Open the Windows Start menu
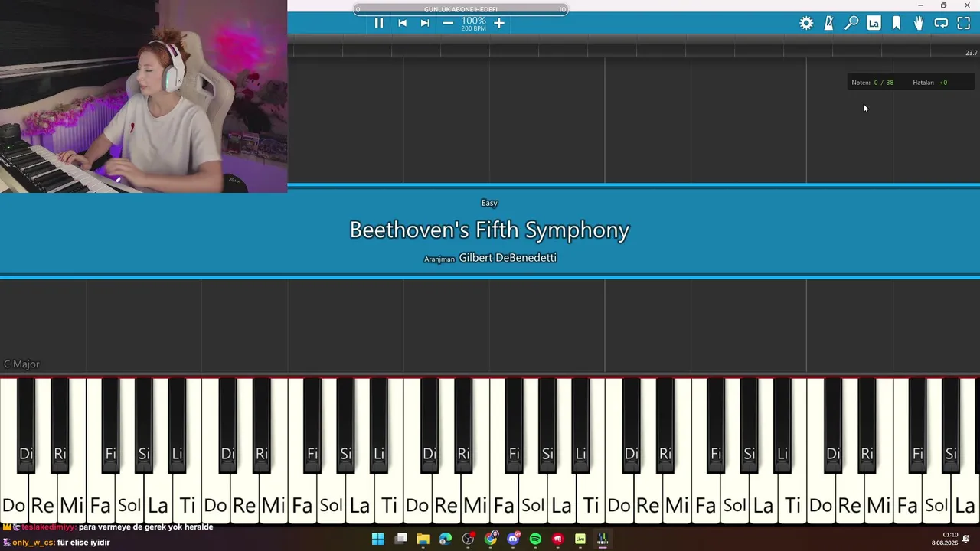 (x=377, y=540)
